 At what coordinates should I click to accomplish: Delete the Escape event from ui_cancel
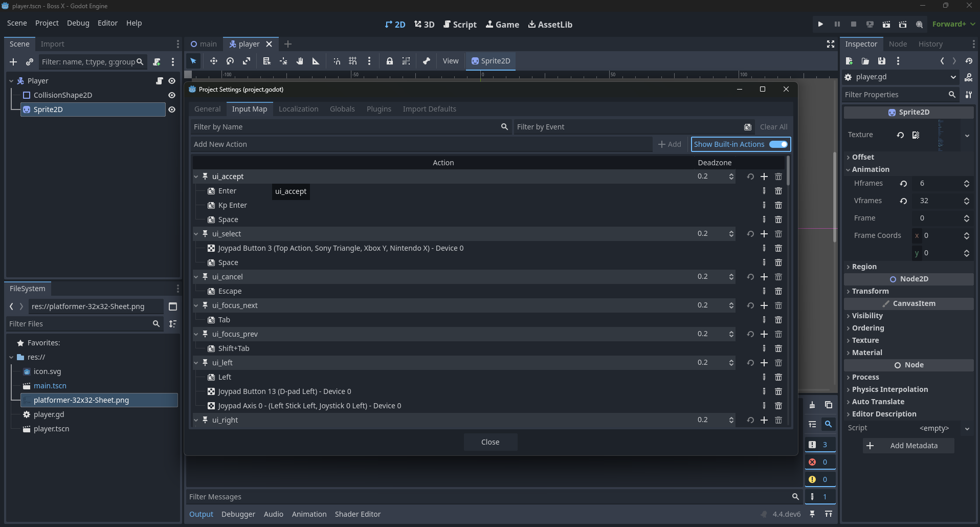[778, 291]
